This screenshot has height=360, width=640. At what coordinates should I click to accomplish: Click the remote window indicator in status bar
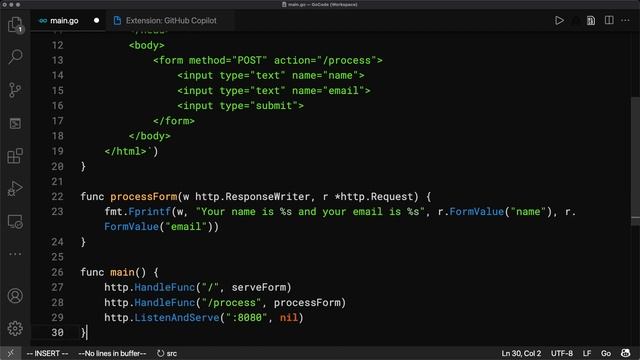(x=11, y=353)
